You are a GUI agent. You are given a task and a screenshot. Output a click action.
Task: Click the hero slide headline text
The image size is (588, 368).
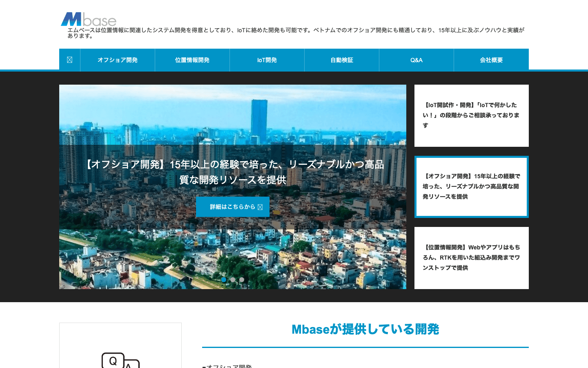(233, 172)
